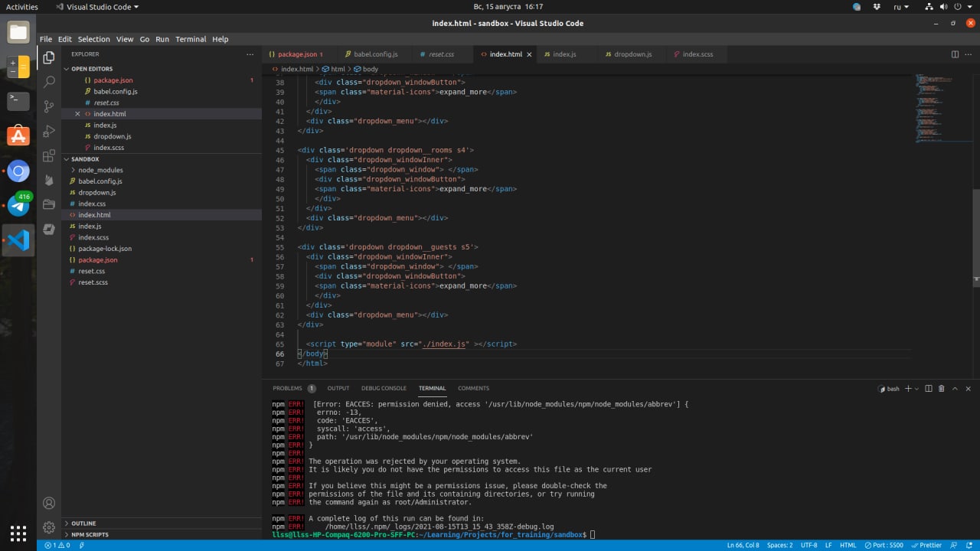Open the Go menu
This screenshot has height=551, width=980.
click(145, 39)
